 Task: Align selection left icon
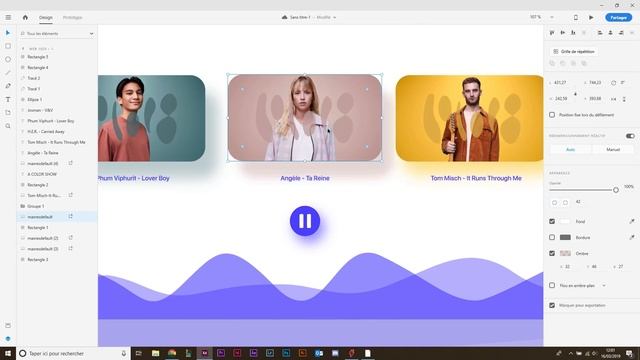click(x=600, y=33)
